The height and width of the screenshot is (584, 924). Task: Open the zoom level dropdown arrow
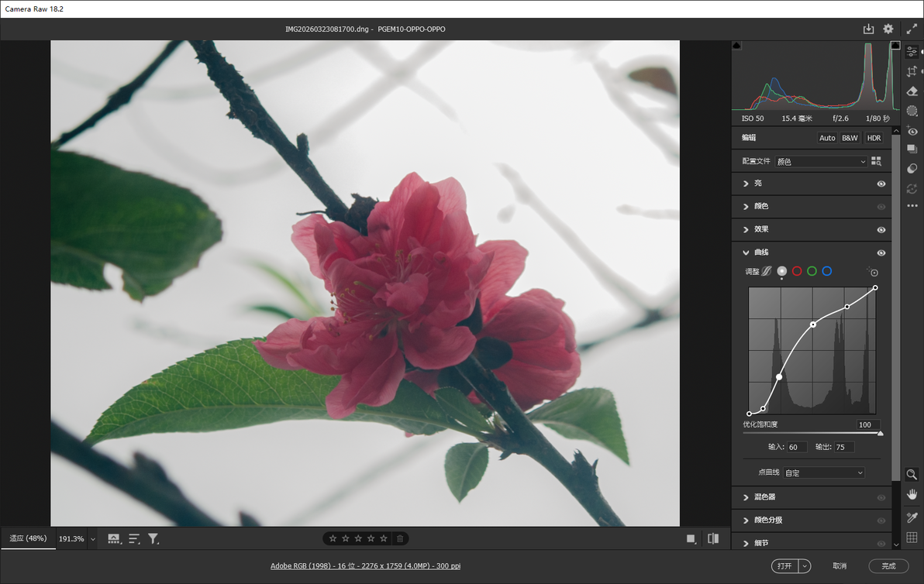(x=92, y=538)
